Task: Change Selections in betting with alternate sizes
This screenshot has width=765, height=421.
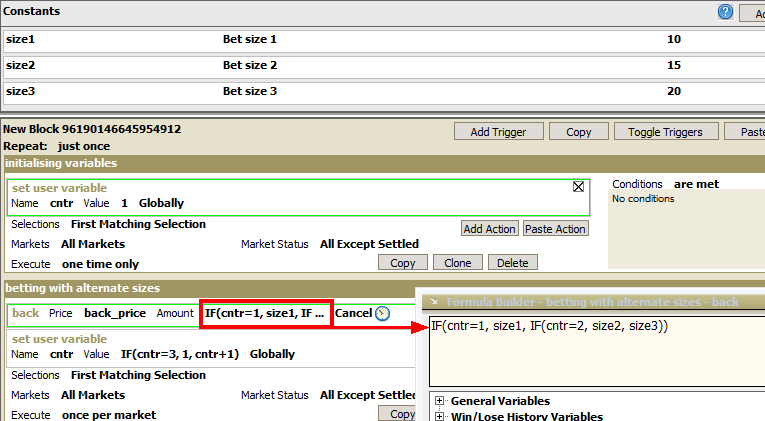Action: tap(138, 375)
